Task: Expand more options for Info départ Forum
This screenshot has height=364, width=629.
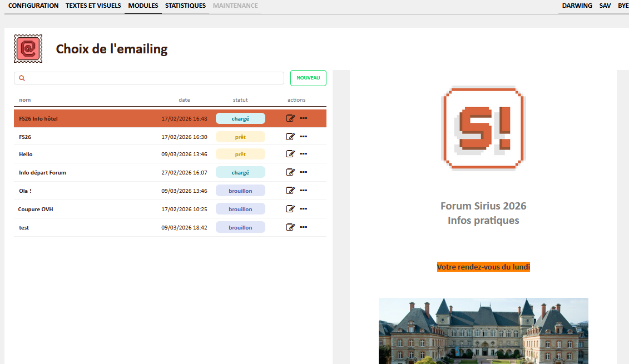Action: [x=304, y=172]
